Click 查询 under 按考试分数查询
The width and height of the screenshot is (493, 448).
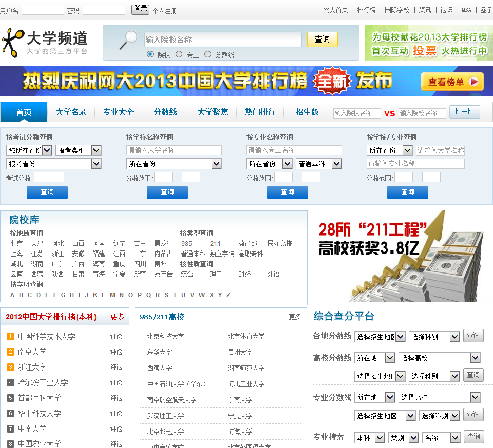[x=47, y=192]
